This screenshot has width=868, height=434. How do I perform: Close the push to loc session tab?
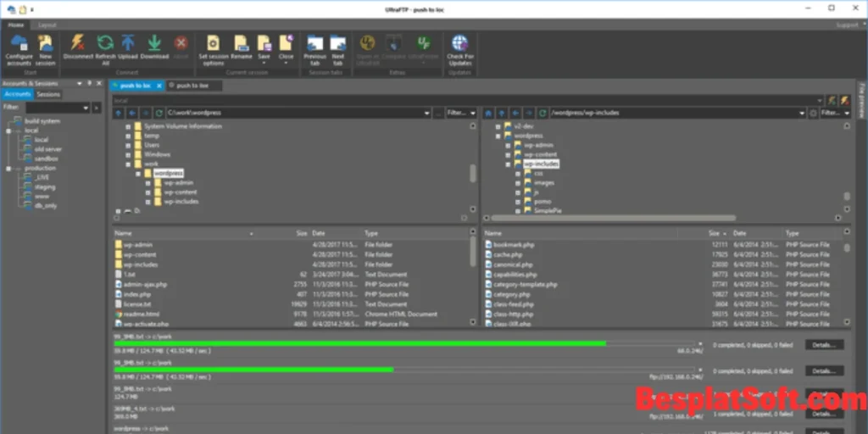pyautogui.click(x=159, y=86)
